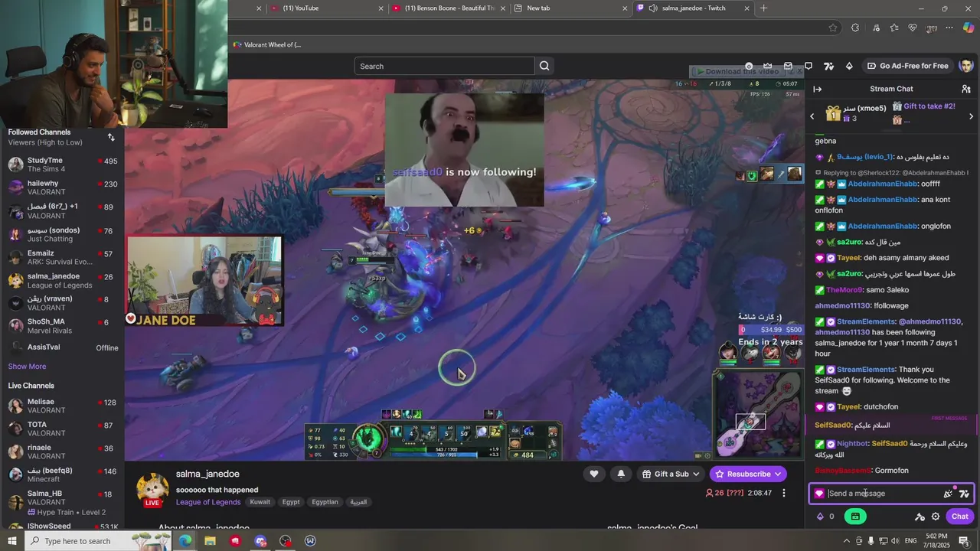Screen dimensions: 980x551
Task: Open a new browser tab with plus
Action: point(763,8)
